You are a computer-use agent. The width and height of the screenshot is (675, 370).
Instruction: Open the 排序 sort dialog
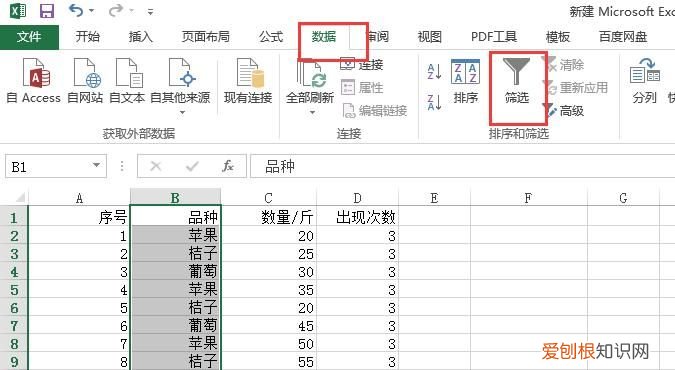pyautogui.click(x=465, y=82)
